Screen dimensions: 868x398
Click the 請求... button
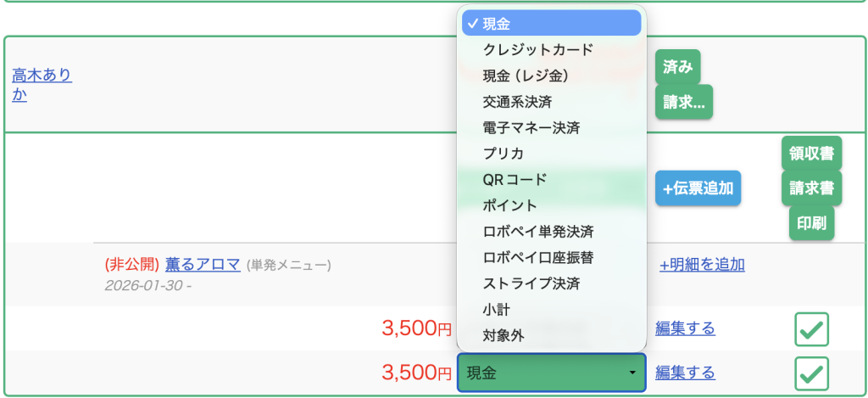tap(684, 102)
